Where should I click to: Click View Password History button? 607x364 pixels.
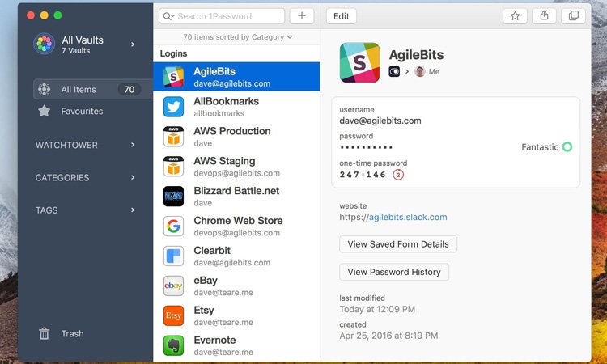(393, 272)
